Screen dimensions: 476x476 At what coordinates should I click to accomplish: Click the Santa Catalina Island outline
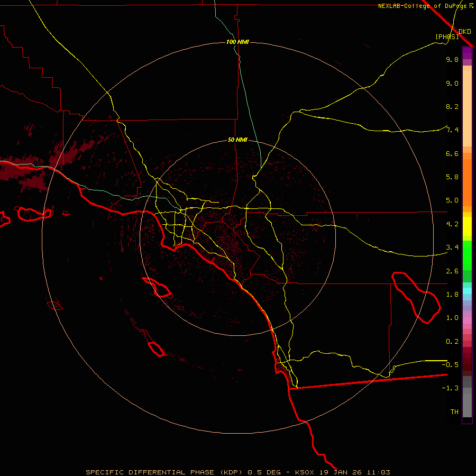click(x=157, y=287)
